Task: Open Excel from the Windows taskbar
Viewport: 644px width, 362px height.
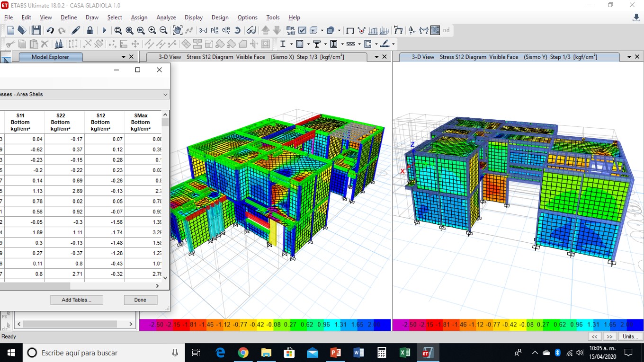Action: pos(404,353)
